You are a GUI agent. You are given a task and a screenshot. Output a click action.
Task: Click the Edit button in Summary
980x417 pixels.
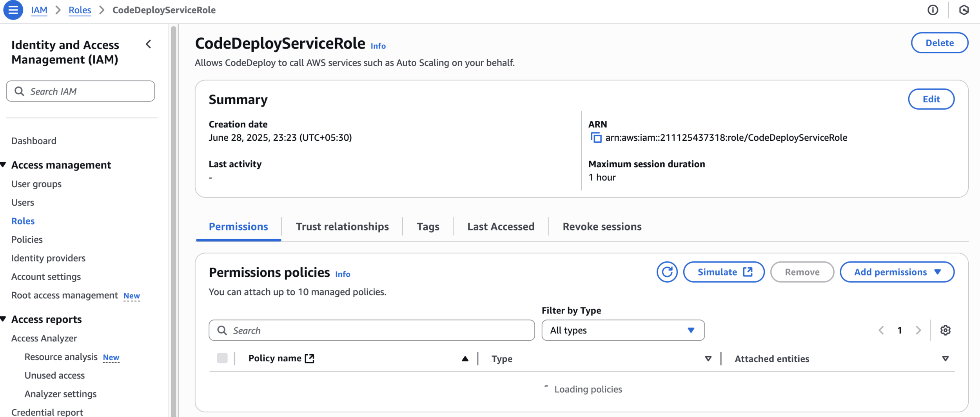(931, 99)
